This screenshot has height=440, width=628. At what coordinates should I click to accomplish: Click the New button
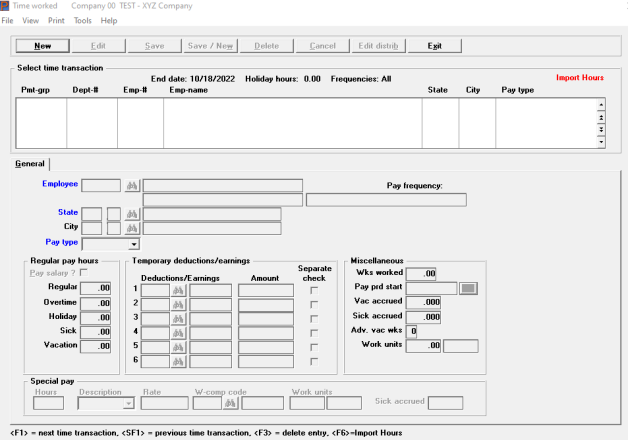[43, 46]
